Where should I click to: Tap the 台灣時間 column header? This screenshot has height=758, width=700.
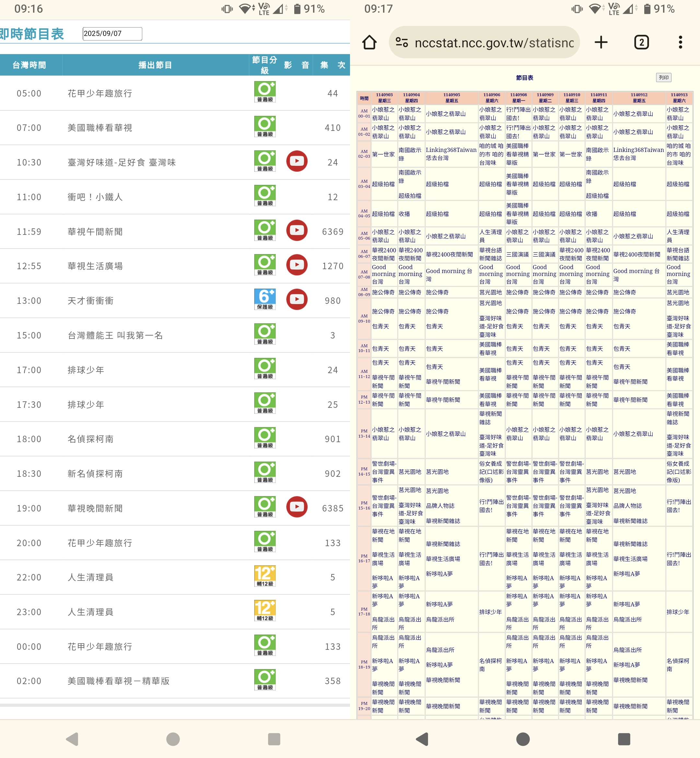tap(29, 65)
